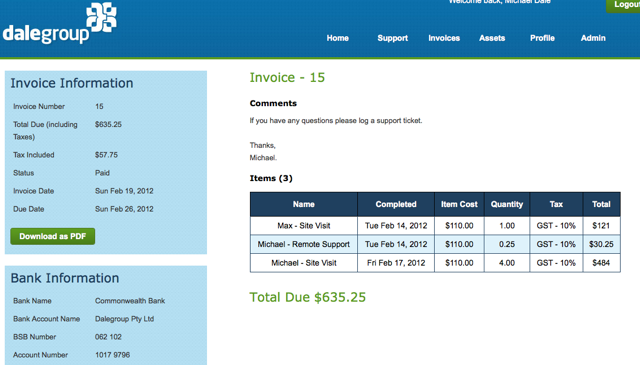Click the Invoice Information panel title
The image size is (640, 365).
(x=72, y=83)
